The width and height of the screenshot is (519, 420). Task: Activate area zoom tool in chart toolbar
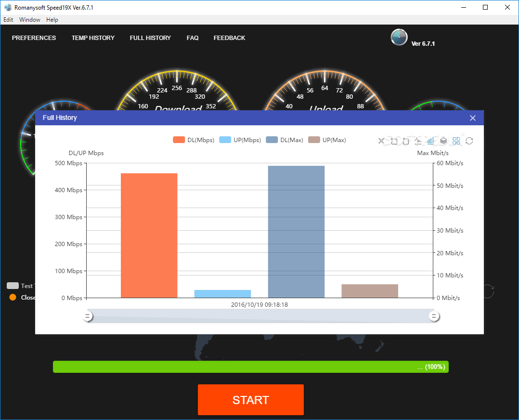(x=394, y=141)
